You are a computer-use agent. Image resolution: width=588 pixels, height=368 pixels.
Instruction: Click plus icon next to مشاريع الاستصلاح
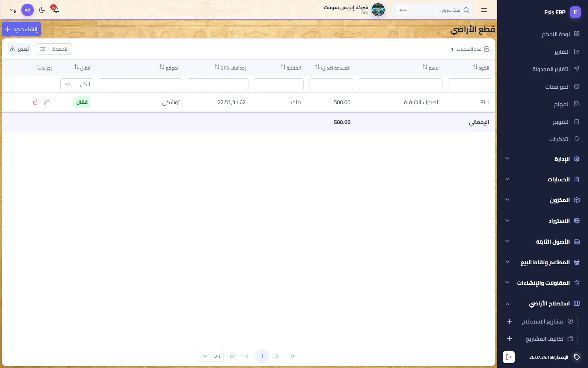click(509, 321)
